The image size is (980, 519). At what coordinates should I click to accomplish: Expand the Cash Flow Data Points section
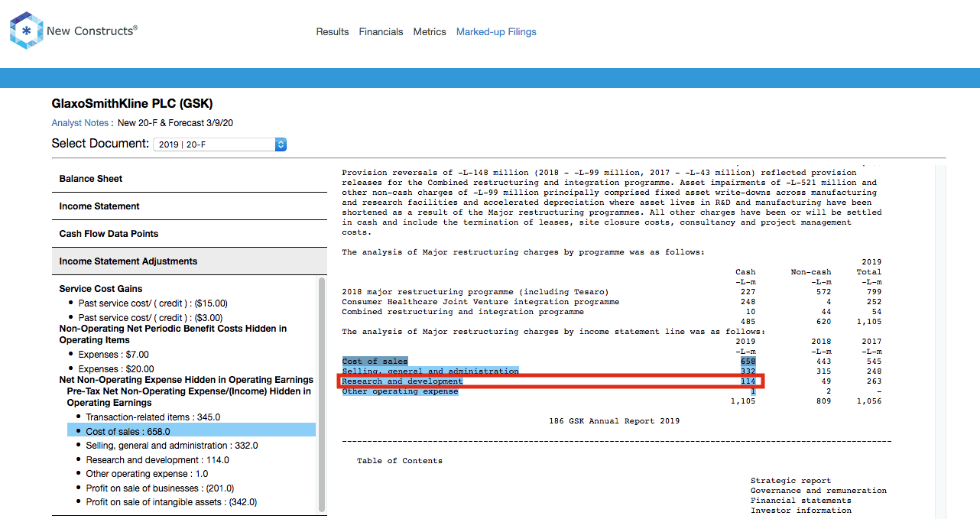190,234
